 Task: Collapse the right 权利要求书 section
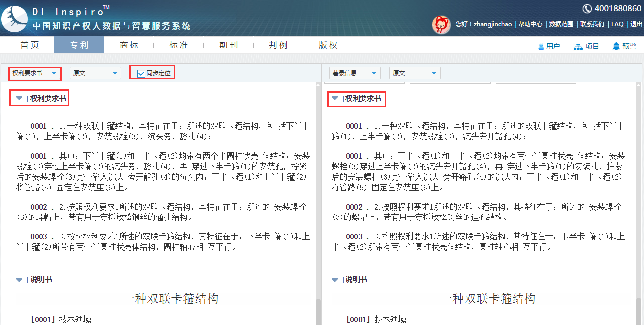[x=335, y=99]
